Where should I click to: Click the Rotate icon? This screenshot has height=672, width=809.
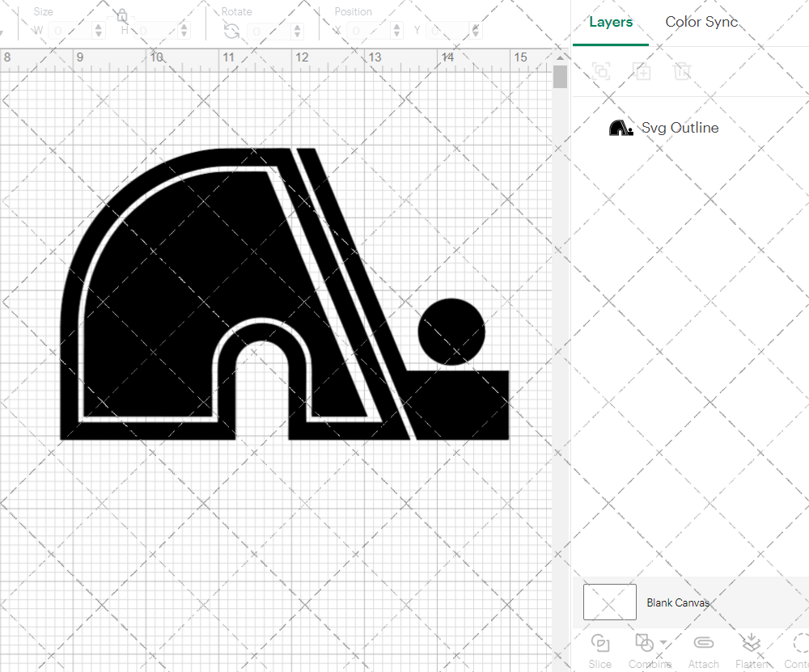coord(231,32)
